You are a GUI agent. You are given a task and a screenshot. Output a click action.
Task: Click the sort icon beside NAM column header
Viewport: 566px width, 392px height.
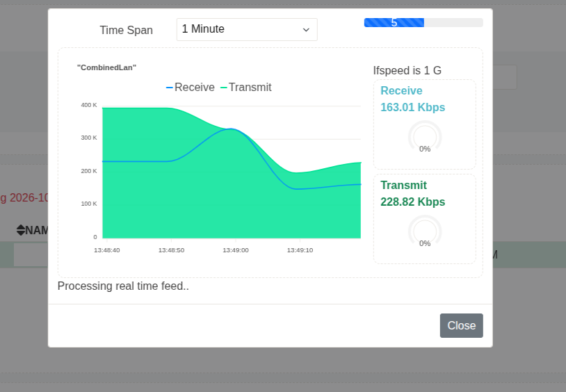[x=21, y=230]
